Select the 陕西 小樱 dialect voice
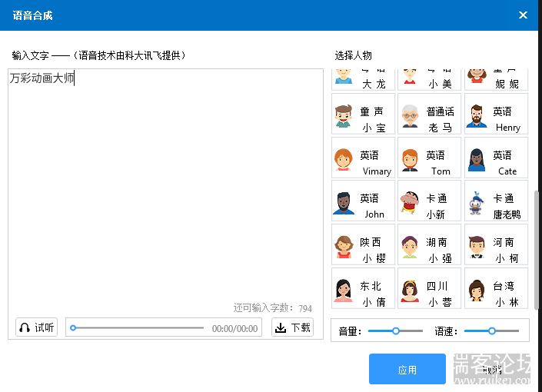 coord(363,244)
